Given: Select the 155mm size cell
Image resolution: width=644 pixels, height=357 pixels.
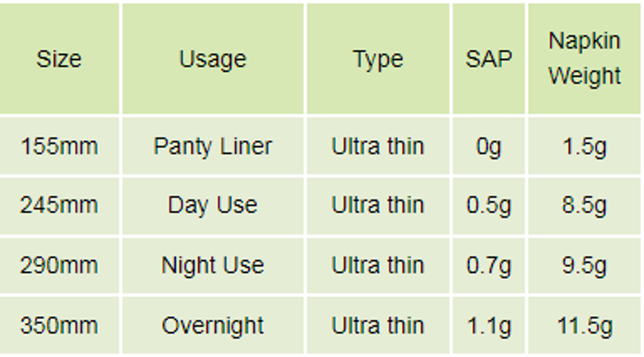Looking at the screenshot, I should pyautogui.click(x=58, y=146).
